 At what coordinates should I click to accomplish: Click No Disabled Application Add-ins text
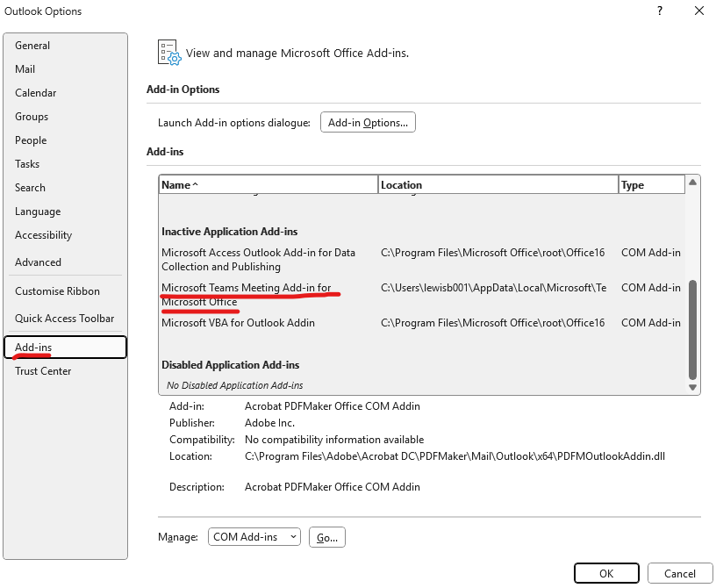click(234, 385)
